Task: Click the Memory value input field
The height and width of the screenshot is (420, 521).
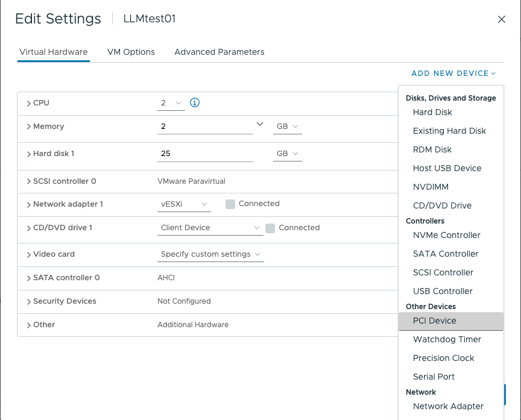Action: coord(205,127)
